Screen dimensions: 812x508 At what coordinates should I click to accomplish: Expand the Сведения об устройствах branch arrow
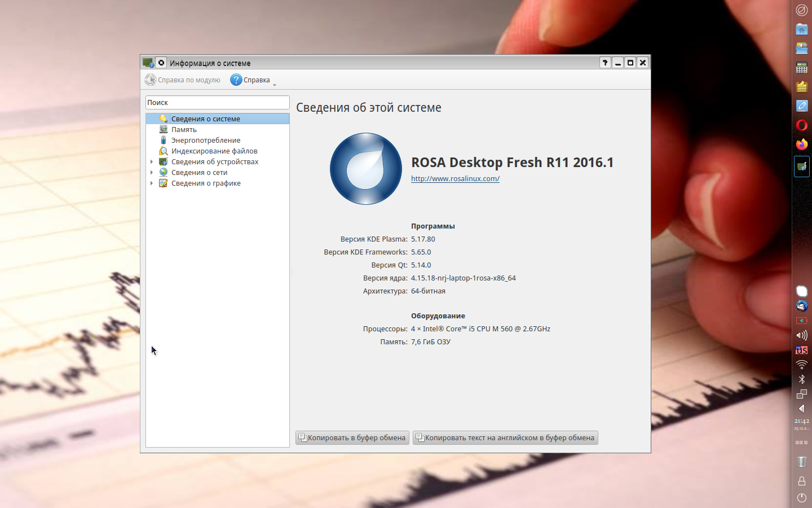point(152,162)
